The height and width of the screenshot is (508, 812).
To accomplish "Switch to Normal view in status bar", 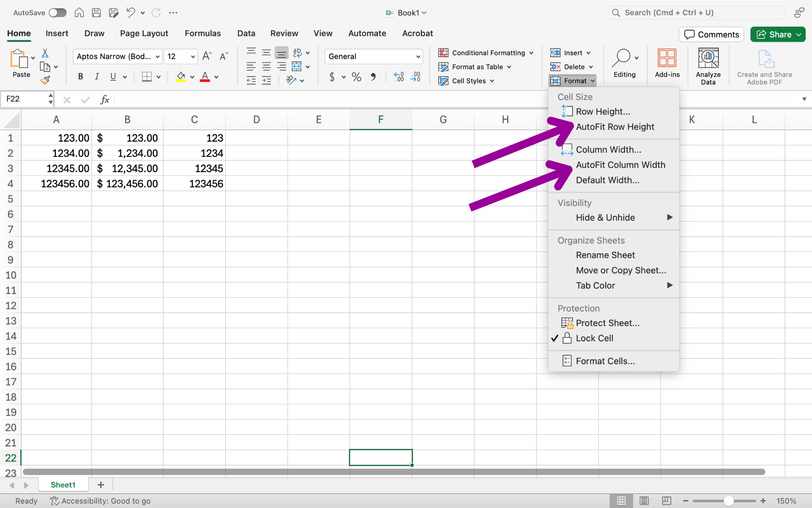I will point(621,501).
